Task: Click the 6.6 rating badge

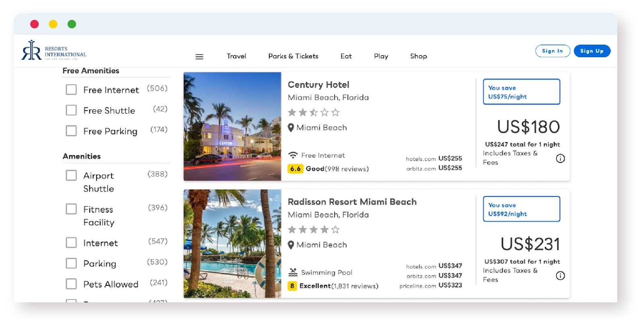Action: pyautogui.click(x=295, y=169)
